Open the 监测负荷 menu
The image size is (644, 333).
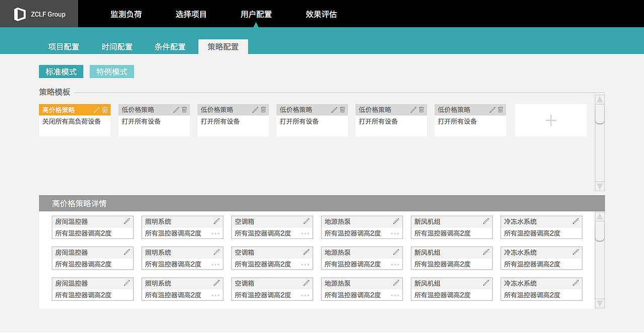(x=126, y=14)
